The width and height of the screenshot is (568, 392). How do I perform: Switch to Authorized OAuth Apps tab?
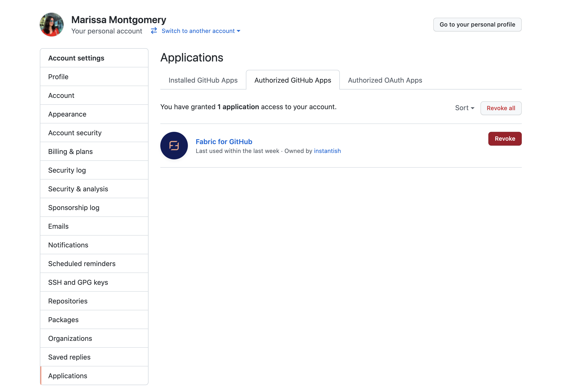[385, 80]
